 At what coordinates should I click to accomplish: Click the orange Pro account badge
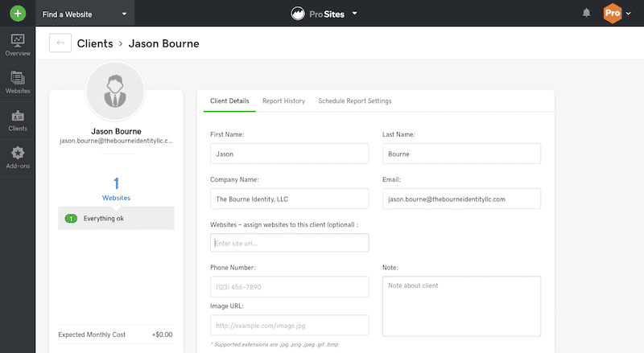[613, 13]
